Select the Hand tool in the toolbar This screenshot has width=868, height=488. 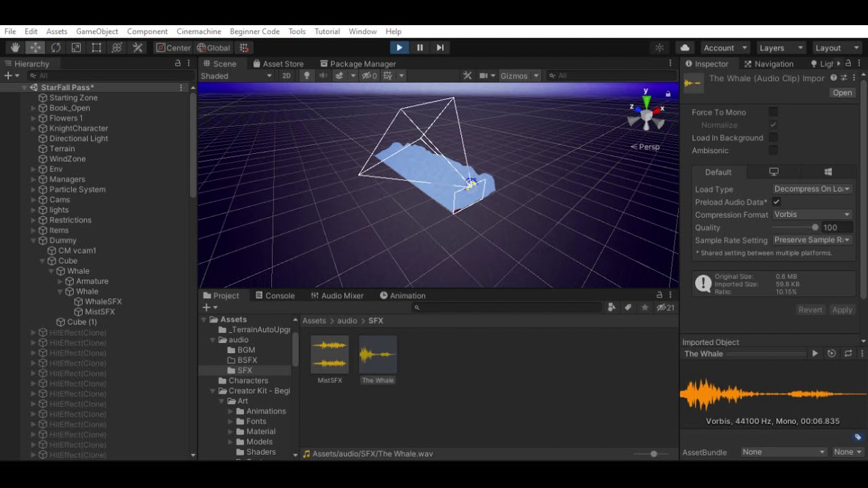[x=15, y=47]
